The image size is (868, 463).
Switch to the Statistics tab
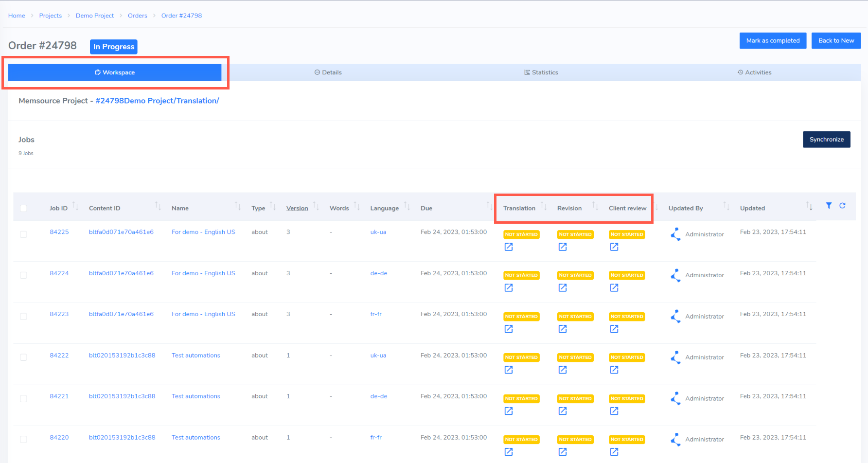pyautogui.click(x=541, y=72)
